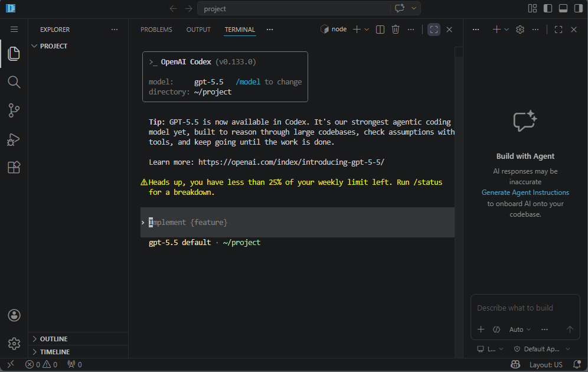Add context with chat plus button
Screen dimensions: 588x372
tap(481, 329)
